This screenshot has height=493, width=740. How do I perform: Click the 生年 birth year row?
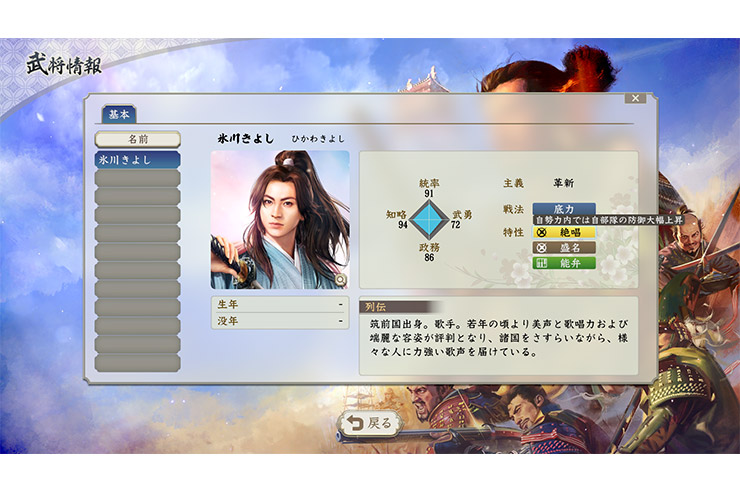click(280, 304)
